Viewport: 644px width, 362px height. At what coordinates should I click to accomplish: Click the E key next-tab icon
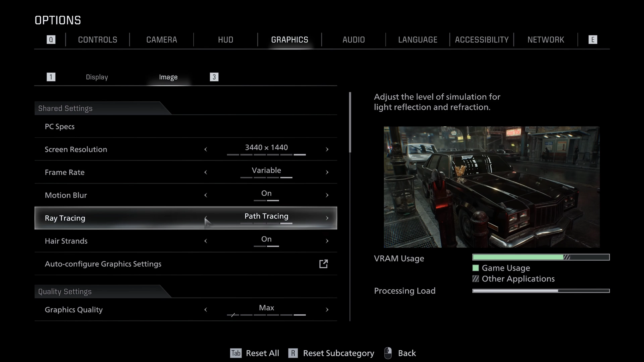point(593,40)
